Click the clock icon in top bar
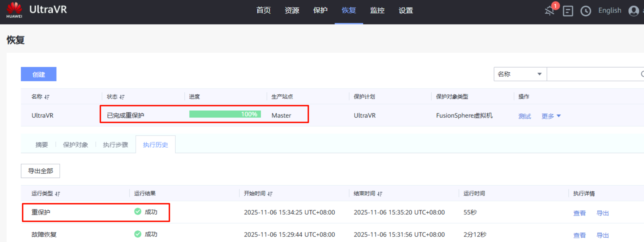This screenshot has width=644, height=242. click(586, 11)
